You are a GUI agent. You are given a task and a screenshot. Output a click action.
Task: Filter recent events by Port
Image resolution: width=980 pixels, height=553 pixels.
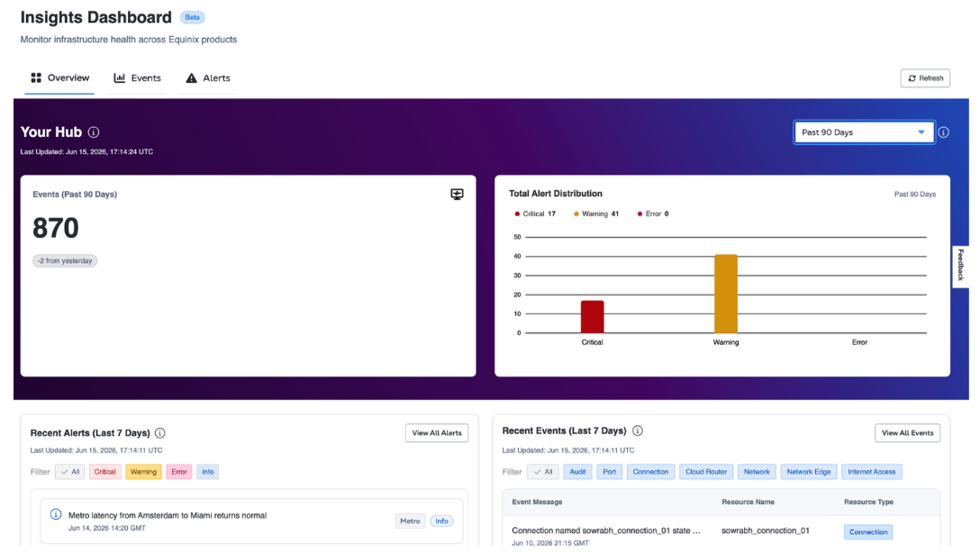click(x=610, y=472)
